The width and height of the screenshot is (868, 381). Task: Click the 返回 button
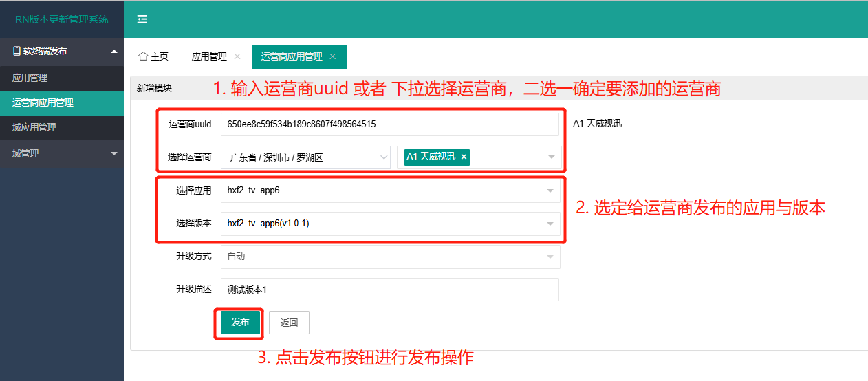click(289, 323)
